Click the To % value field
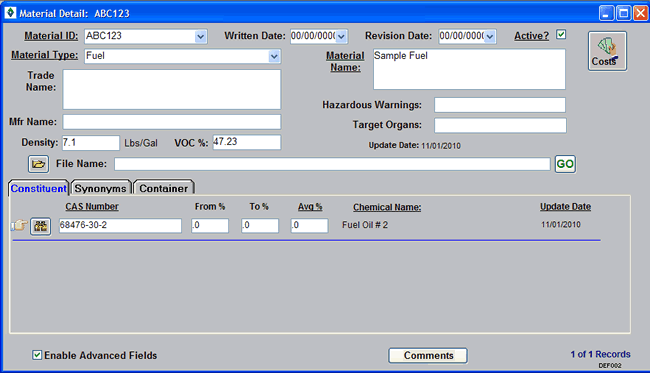Image resolution: width=650 pixels, height=373 pixels. coord(260,225)
